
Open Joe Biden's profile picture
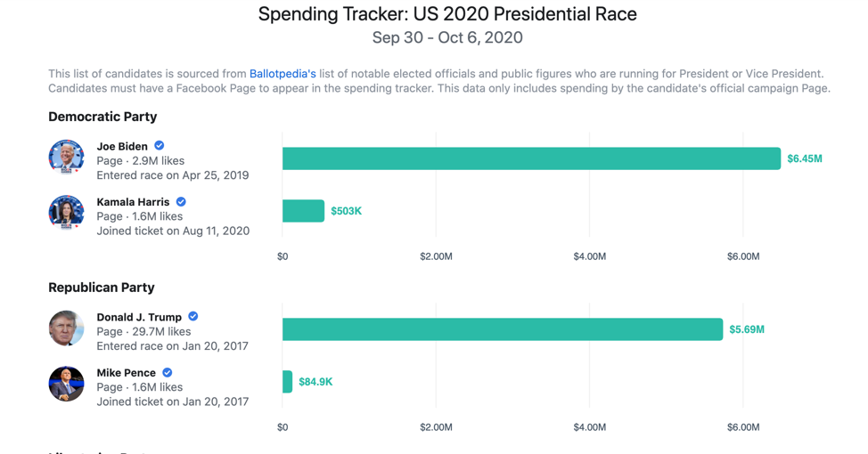pyautogui.click(x=66, y=158)
